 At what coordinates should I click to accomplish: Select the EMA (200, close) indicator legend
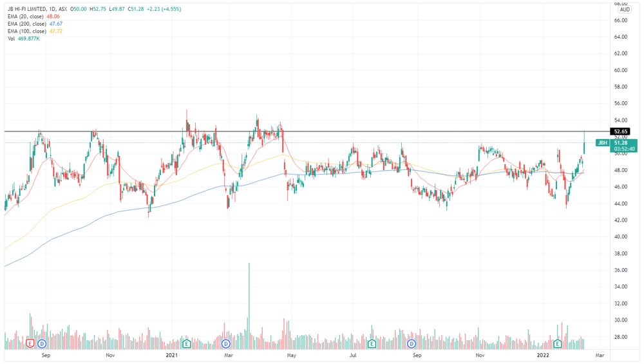28,24
